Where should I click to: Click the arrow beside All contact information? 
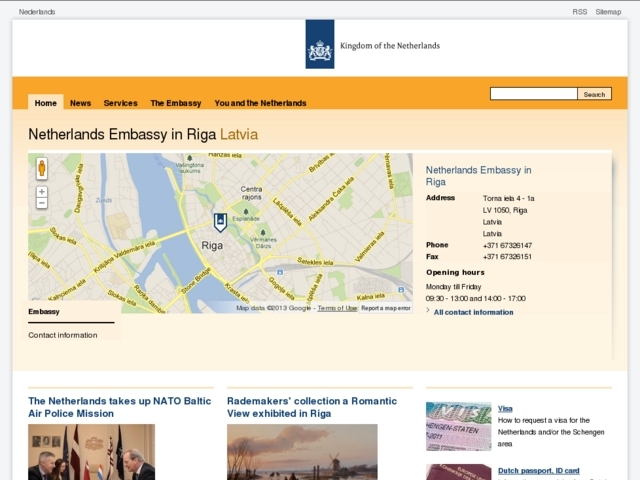pyautogui.click(x=428, y=311)
